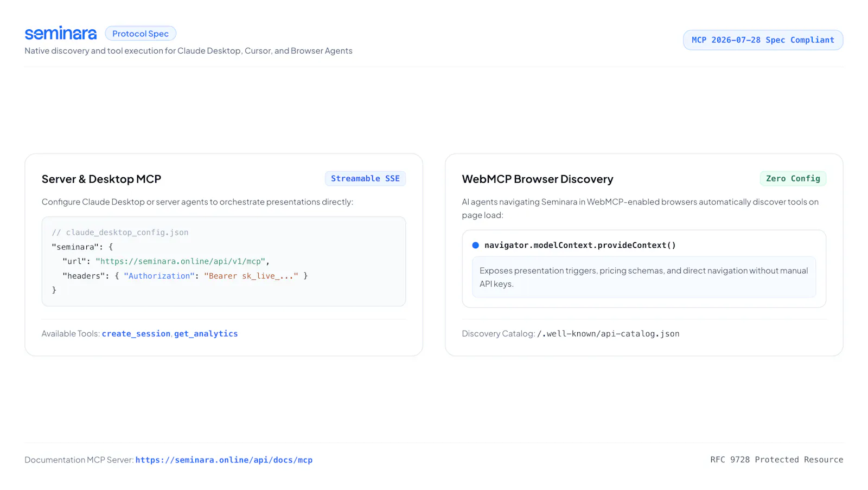Click the seminara logo
868x490 pixels.
click(x=61, y=33)
